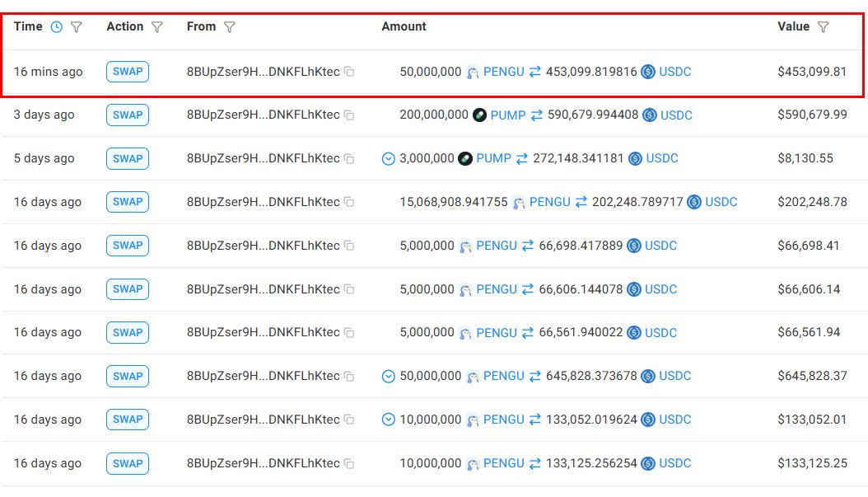868x497 pixels.
Task: Open PUMP token link in 200,000,000 row
Action: pyautogui.click(x=507, y=115)
